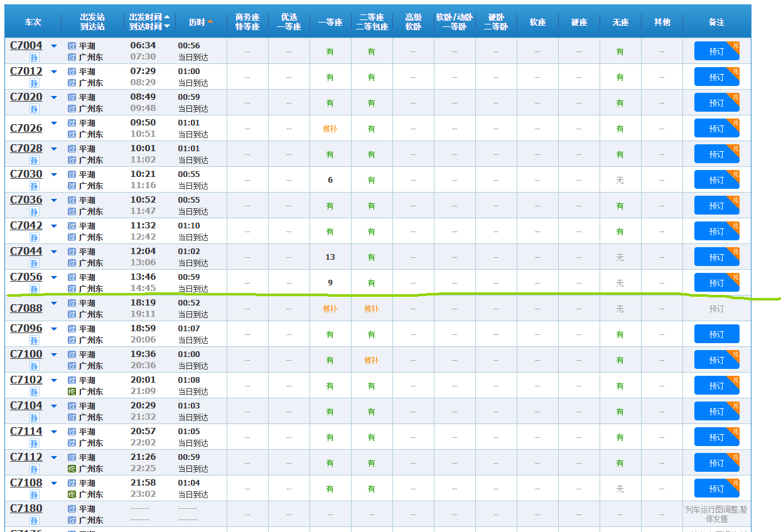Expand the arrow next to train C7026
The image size is (781, 532).
coord(54,123)
